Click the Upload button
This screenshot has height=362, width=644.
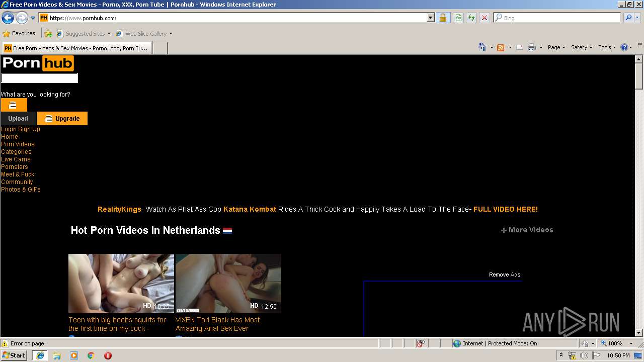coord(18,119)
